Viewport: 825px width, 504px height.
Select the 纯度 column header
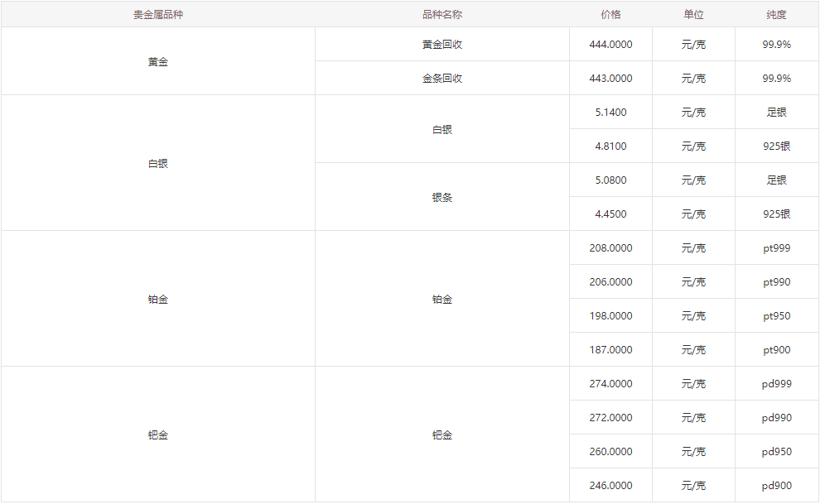click(776, 15)
